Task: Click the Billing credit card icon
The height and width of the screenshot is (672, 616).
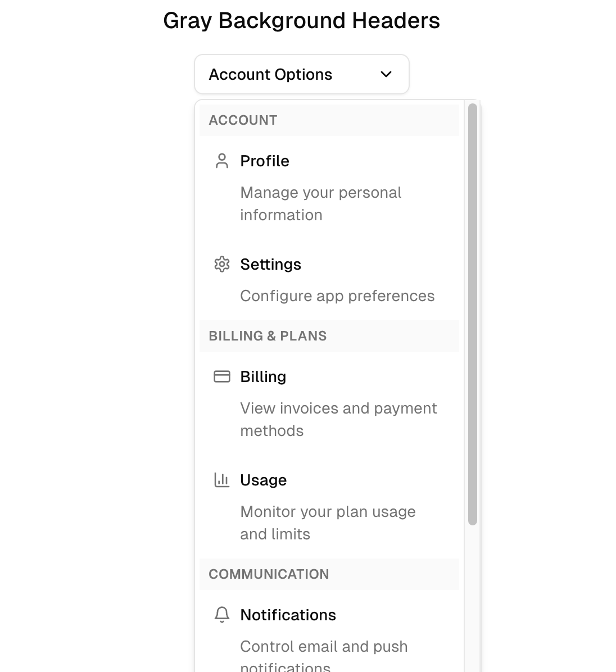Action: click(x=222, y=376)
